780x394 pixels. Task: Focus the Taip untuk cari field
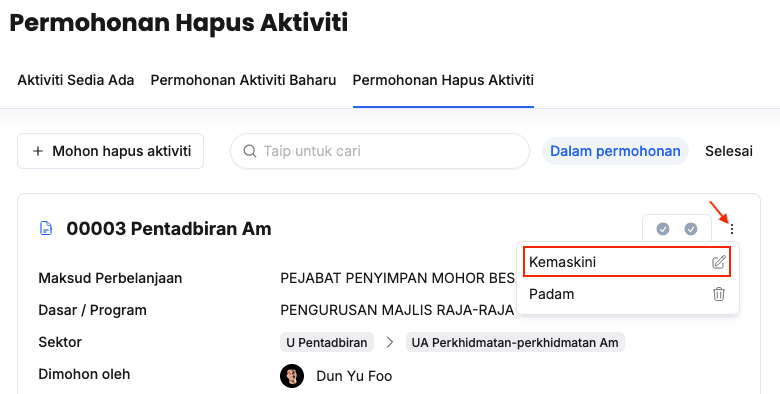tap(380, 151)
